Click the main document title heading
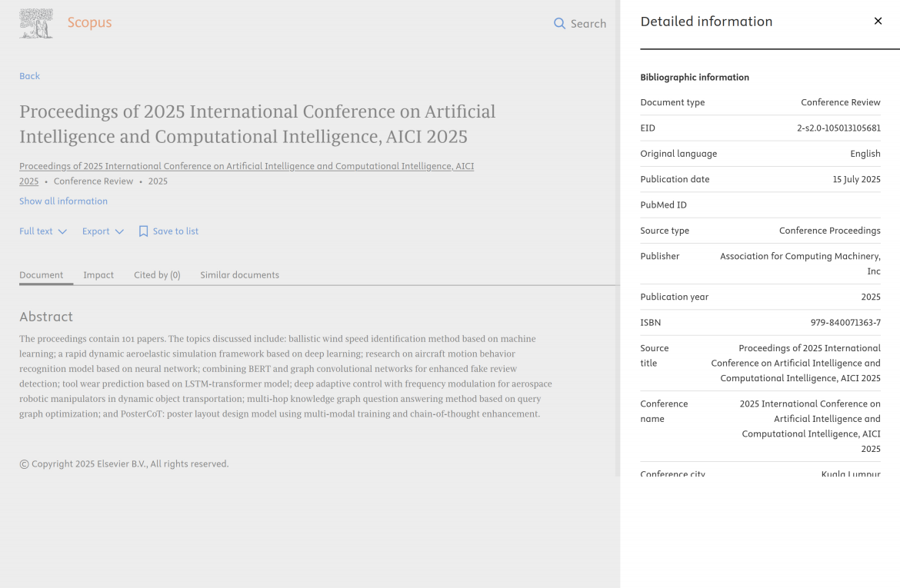 tap(257, 124)
